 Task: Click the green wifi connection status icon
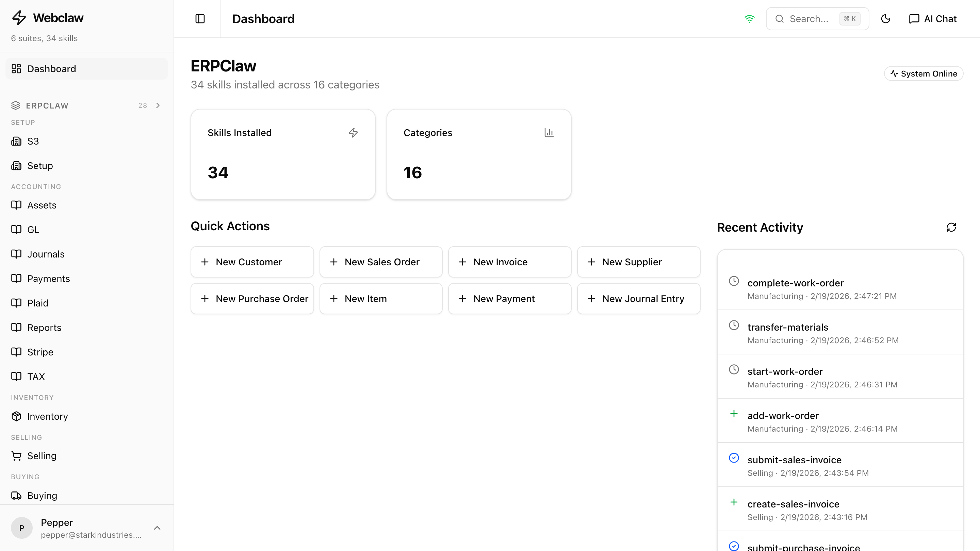click(749, 19)
